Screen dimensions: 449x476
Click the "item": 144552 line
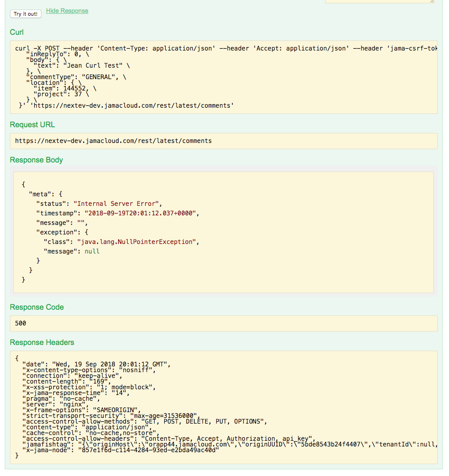[65, 89]
